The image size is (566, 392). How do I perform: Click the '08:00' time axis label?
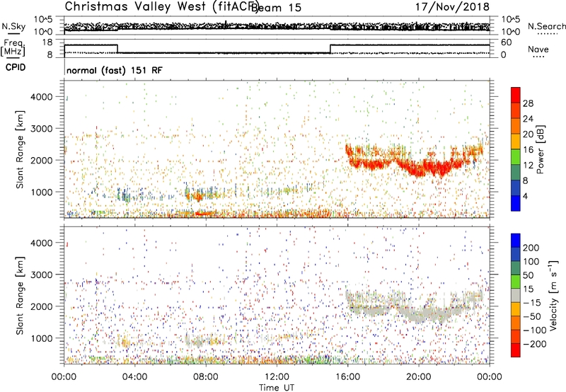click(206, 377)
